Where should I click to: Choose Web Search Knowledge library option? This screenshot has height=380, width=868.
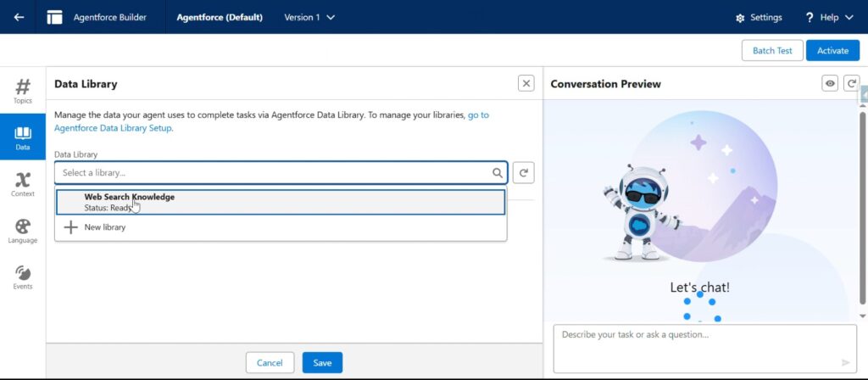click(x=281, y=202)
